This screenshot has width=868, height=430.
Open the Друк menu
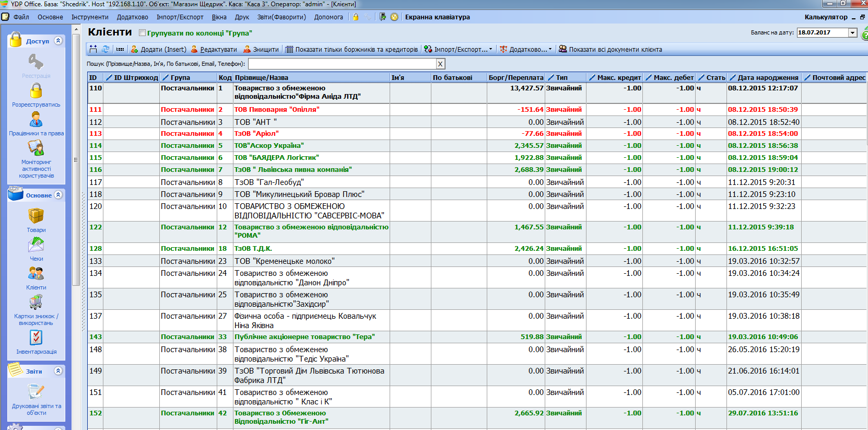pyautogui.click(x=242, y=17)
